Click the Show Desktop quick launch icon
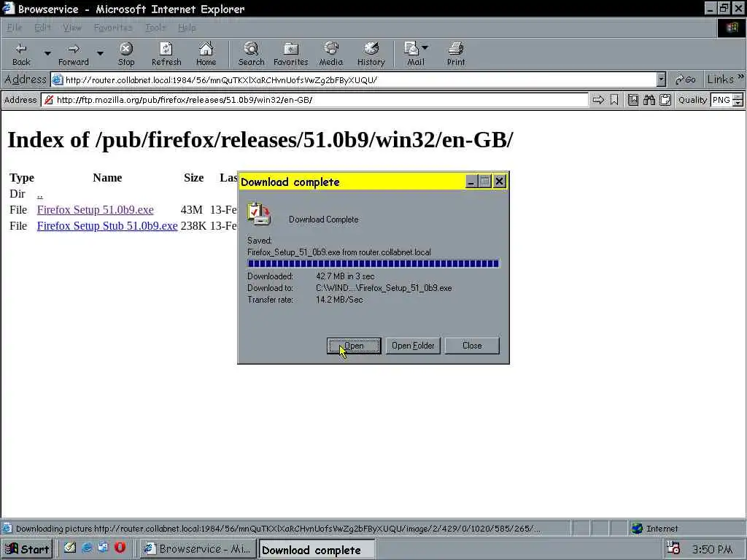The image size is (747, 560). point(70,548)
